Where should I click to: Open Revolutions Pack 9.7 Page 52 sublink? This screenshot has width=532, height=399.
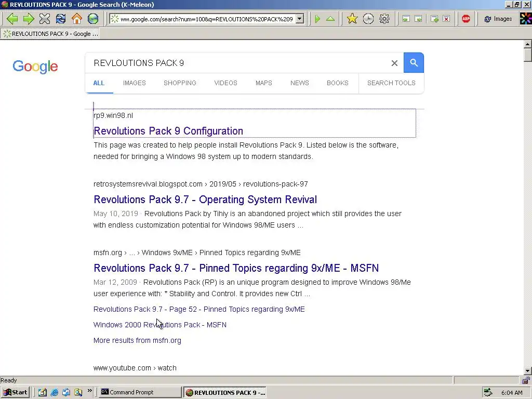(199, 310)
